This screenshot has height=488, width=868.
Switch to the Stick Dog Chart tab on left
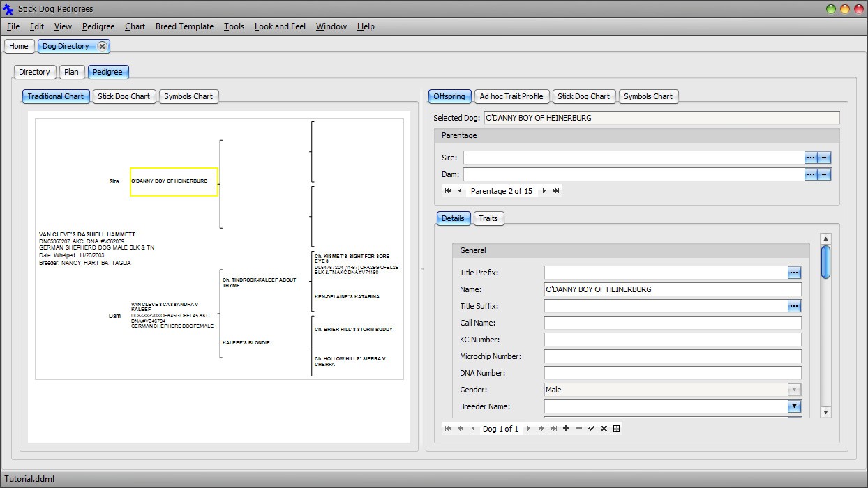[124, 96]
